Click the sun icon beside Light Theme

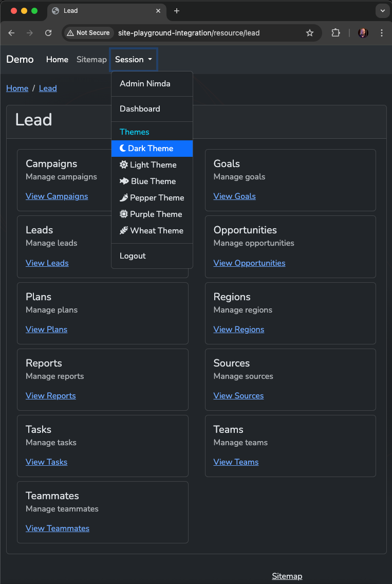(x=124, y=165)
